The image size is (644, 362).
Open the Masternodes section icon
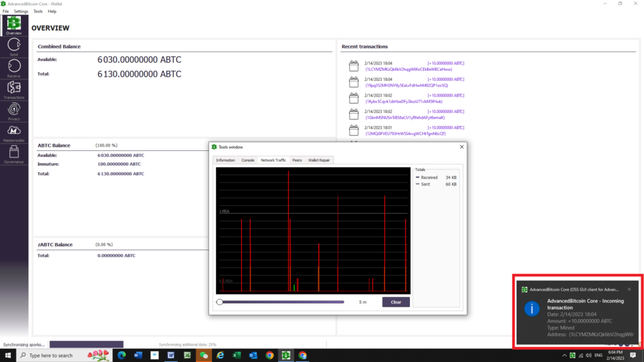pos(14,133)
